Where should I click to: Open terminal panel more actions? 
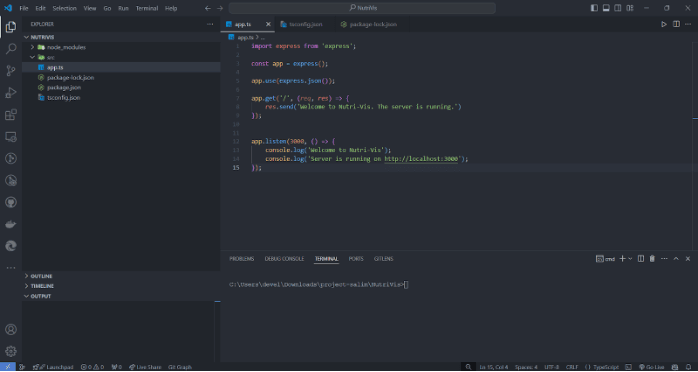(664, 259)
